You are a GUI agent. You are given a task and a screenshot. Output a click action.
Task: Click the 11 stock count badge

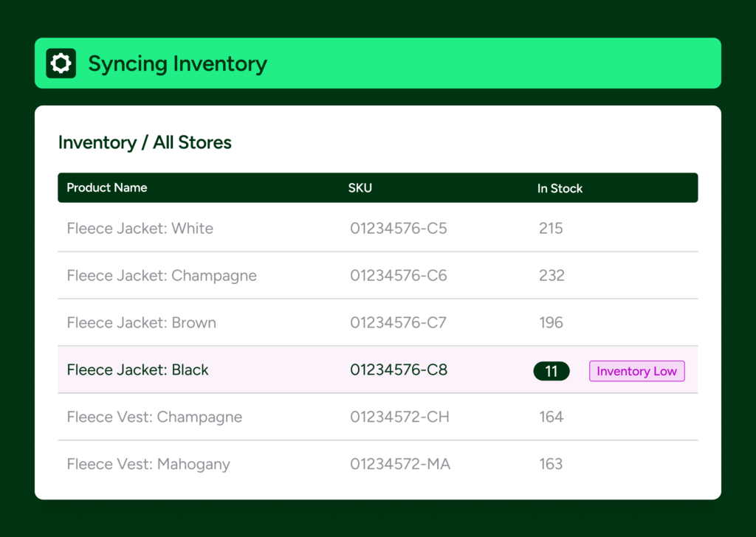551,371
